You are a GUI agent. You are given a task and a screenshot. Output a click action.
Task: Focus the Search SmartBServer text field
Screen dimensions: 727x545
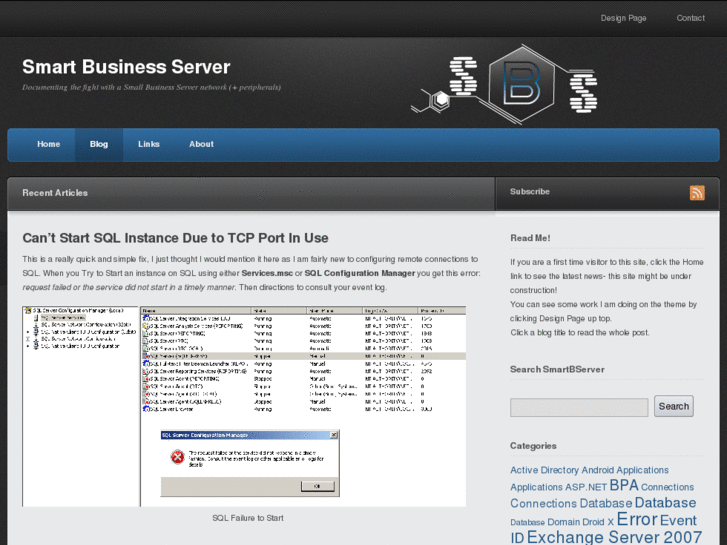pyautogui.click(x=579, y=407)
